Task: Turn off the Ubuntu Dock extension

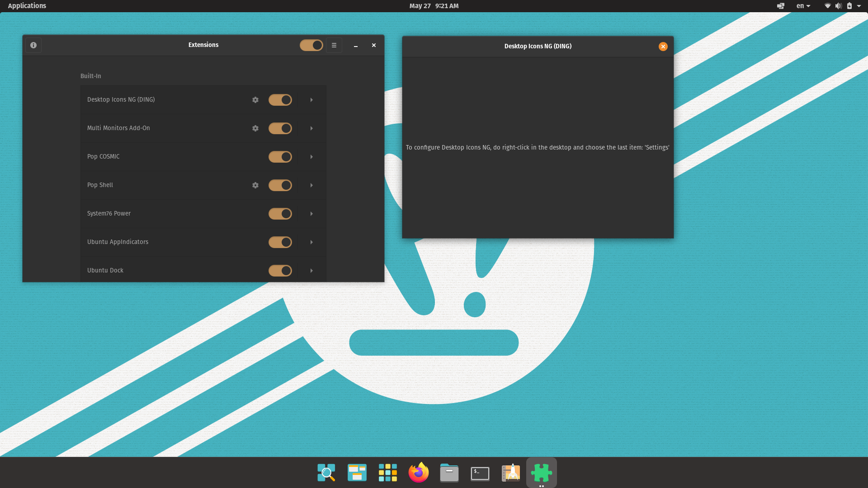Action: click(280, 270)
